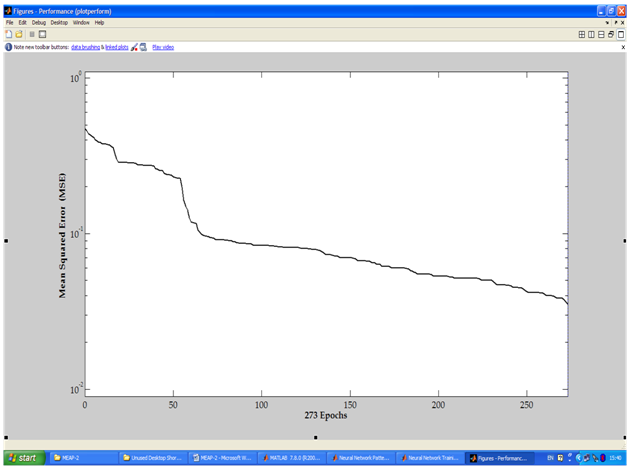The width and height of the screenshot is (630, 469).
Task: Select the leftmost figure tiling layout icon
Action: pyautogui.click(x=582, y=34)
